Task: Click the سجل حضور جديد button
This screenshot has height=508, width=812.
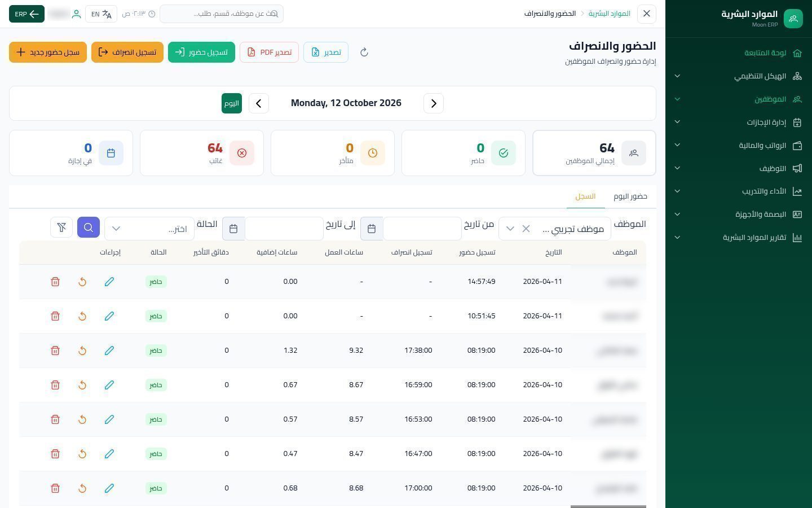Action: (48, 52)
